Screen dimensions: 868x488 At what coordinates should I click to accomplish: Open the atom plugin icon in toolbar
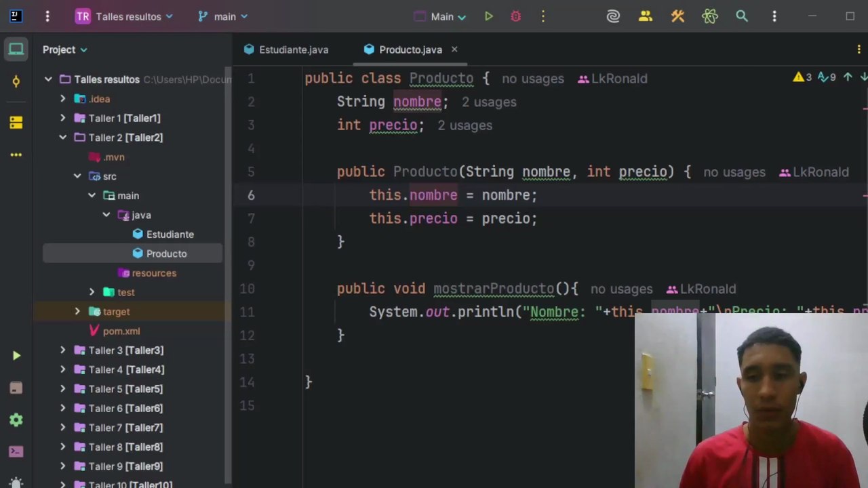710,16
